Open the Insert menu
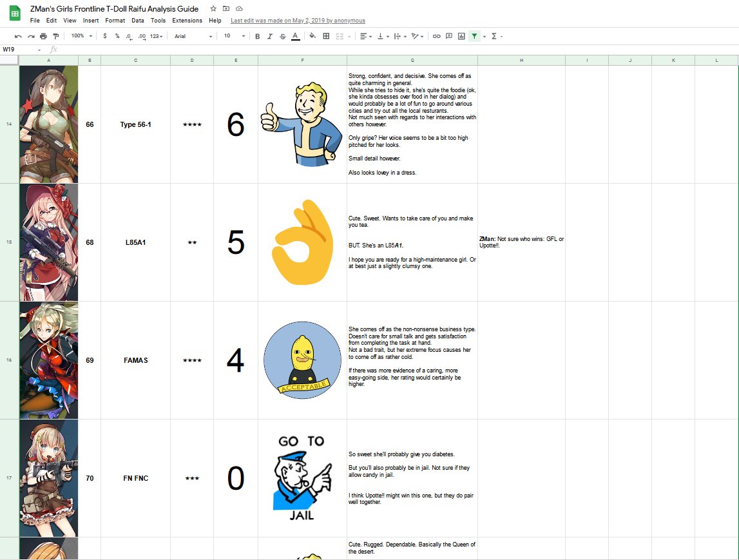Image resolution: width=739 pixels, height=560 pixels. (91, 21)
